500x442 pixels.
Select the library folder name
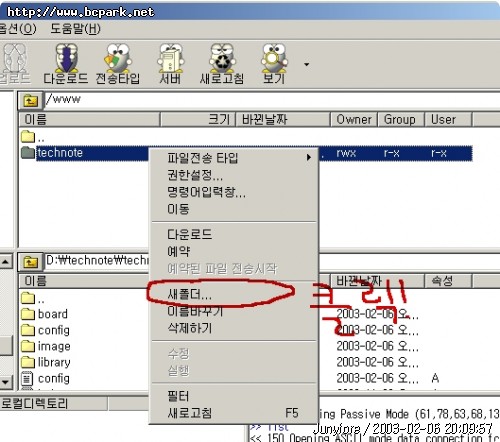pos(54,362)
